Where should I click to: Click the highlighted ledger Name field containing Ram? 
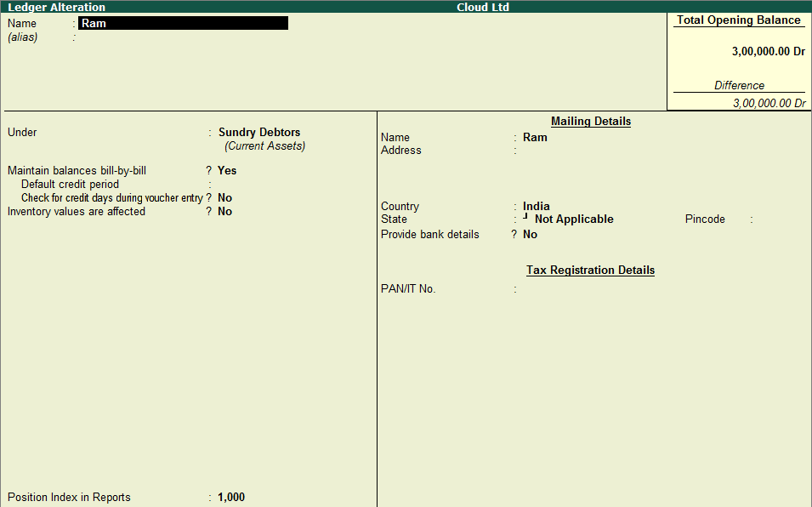[x=182, y=23]
